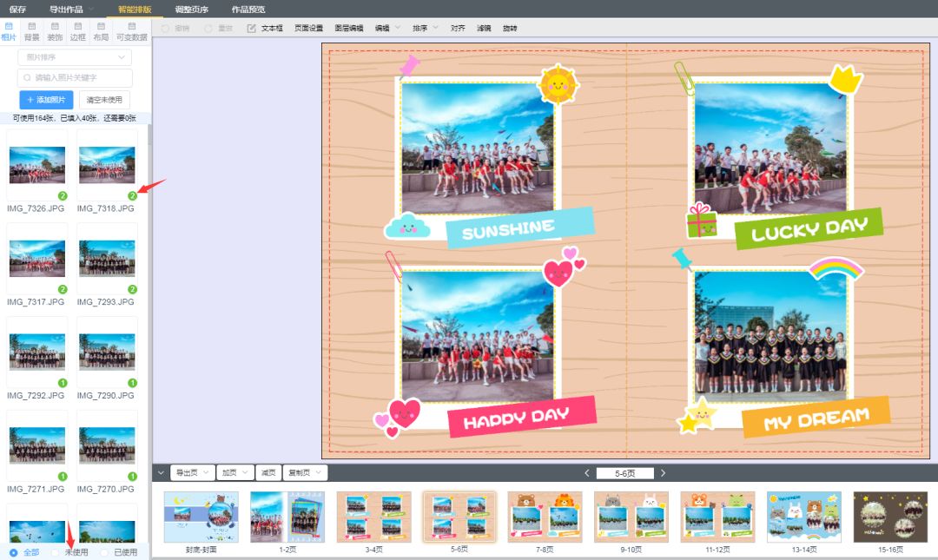Click usage count badge on IMG_7290.JPG

[x=132, y=383]
